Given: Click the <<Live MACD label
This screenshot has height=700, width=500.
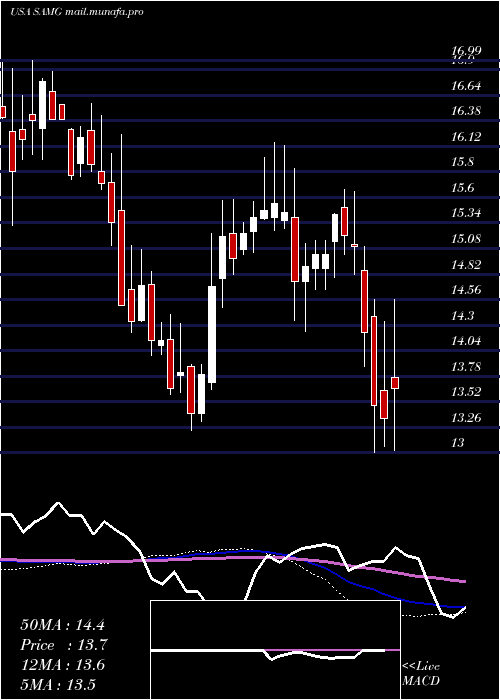Looking at the screenshot, I should [x=421, y=674].
